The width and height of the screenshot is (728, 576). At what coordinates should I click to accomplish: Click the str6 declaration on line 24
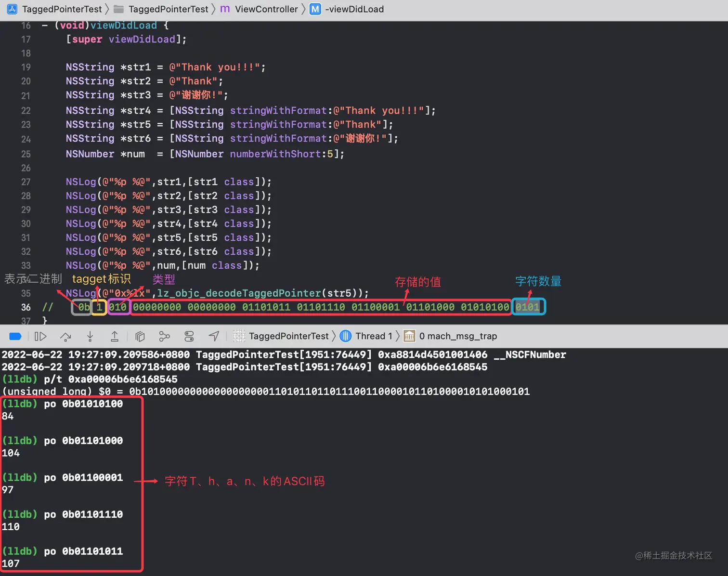(x=135, y=139)
